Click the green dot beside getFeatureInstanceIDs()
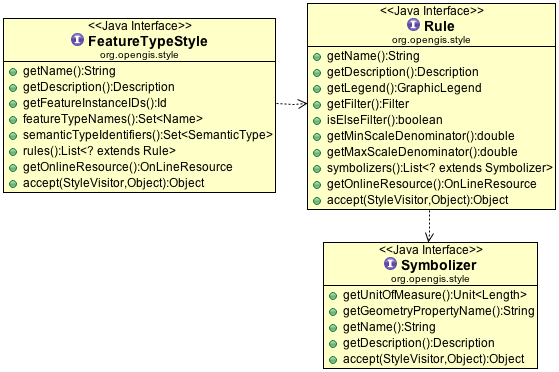559x372 pixels. pyautogui.click(x=13, y=104)
